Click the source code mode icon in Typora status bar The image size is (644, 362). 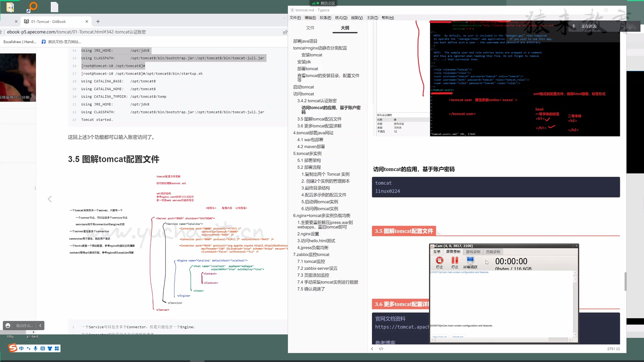(x=381, y=349)
